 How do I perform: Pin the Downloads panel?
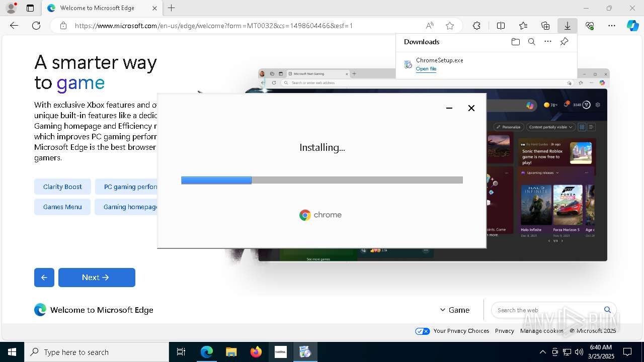[x=564, y=42]
